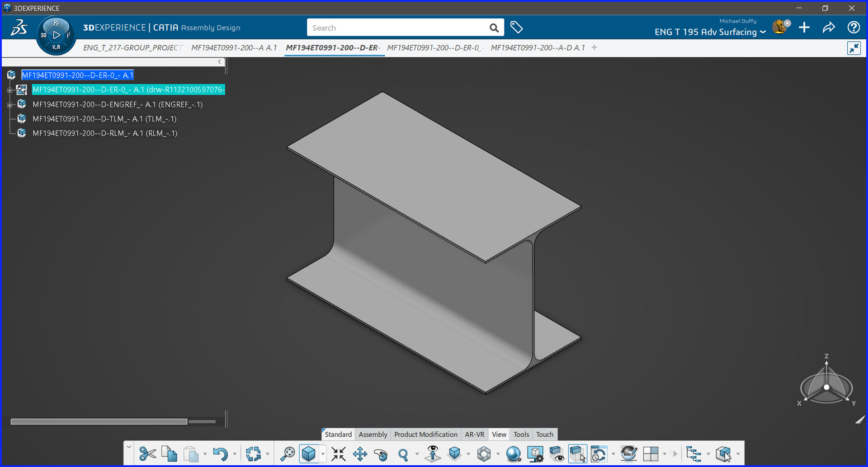
Task: Switch to the Standard toolbar tab
Action: pyautogui.click(x=338, y=434)
